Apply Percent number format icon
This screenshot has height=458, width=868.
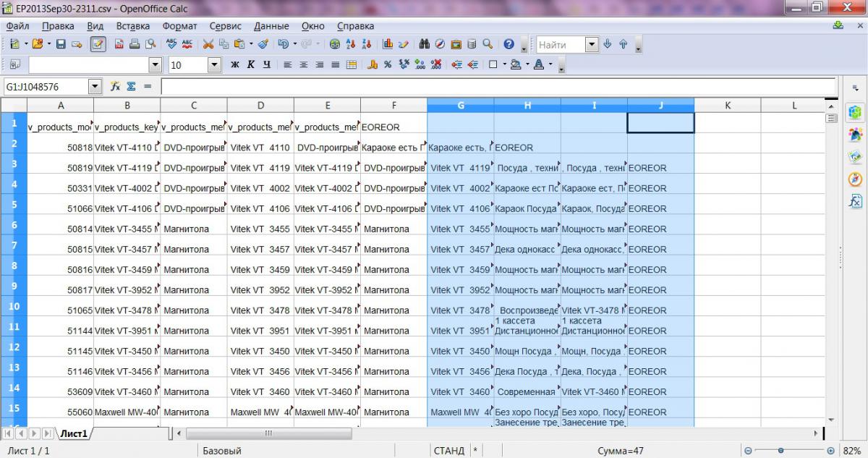coord(388,64)
